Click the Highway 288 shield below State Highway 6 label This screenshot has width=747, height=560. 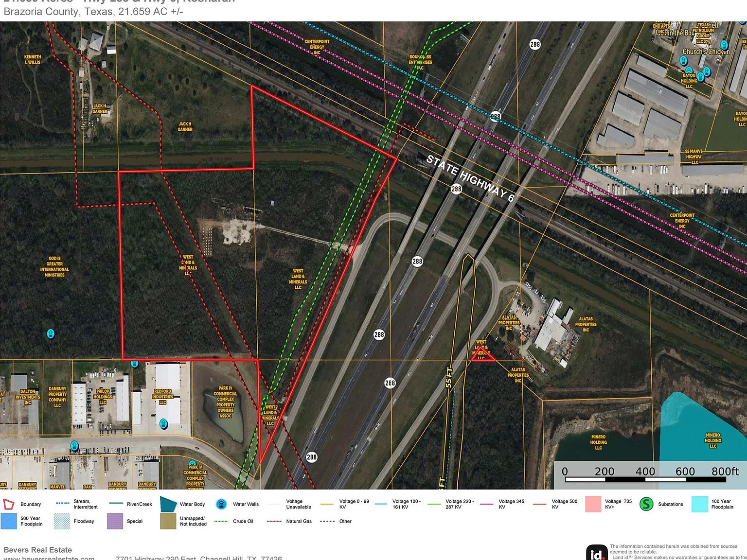coord(456,189)
